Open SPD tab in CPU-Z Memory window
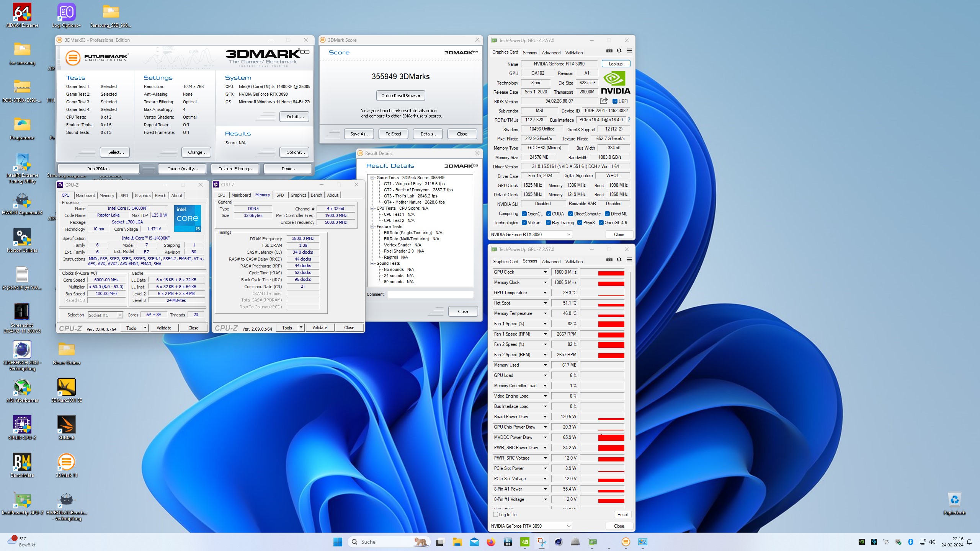 pyautogui.click(x=280, y=195)
